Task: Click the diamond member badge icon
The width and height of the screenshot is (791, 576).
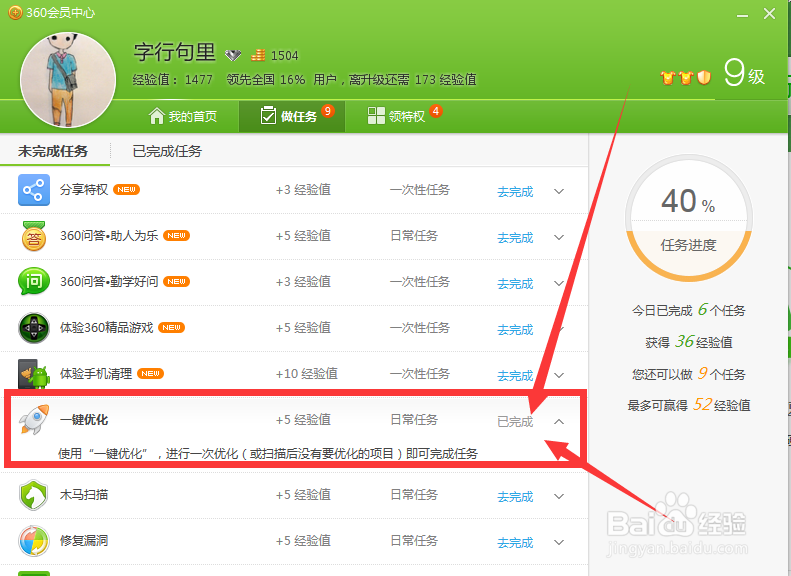Action: point(233,55)
